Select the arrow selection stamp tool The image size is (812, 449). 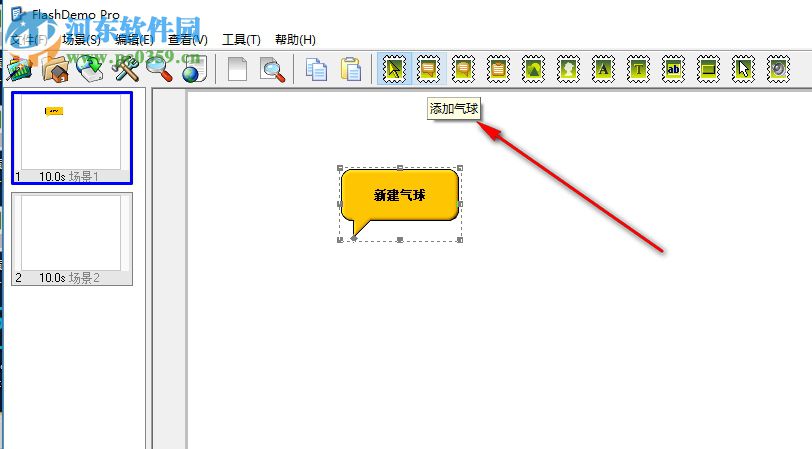tap(394, 68)
